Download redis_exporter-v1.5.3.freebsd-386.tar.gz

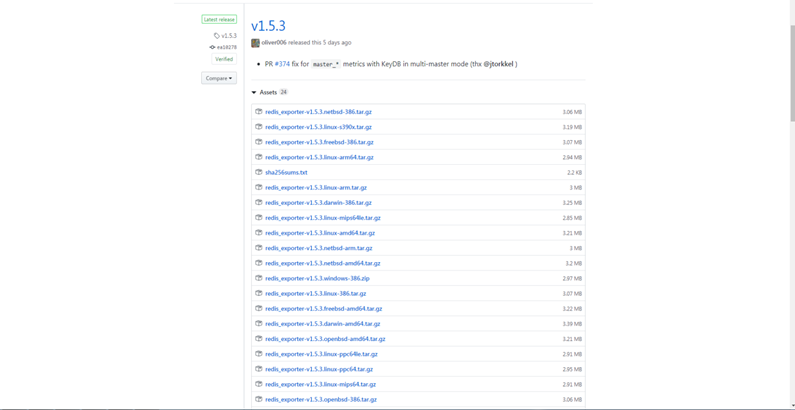coord(319,142)
